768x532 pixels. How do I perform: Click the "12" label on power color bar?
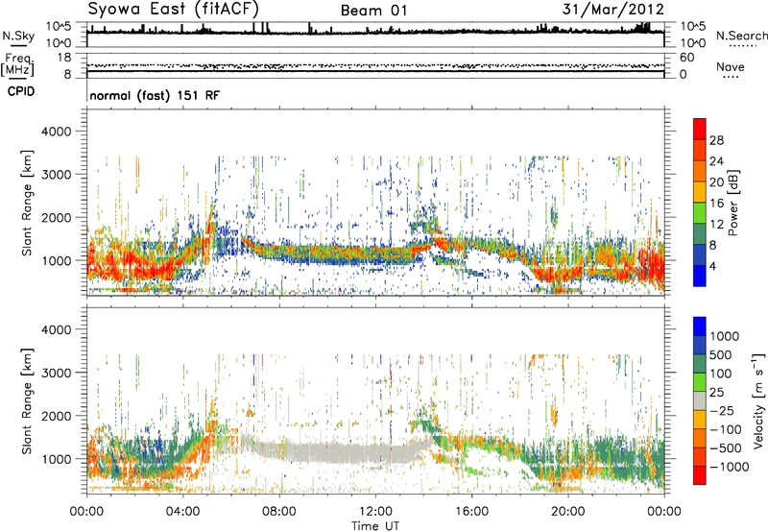point(716,225)
